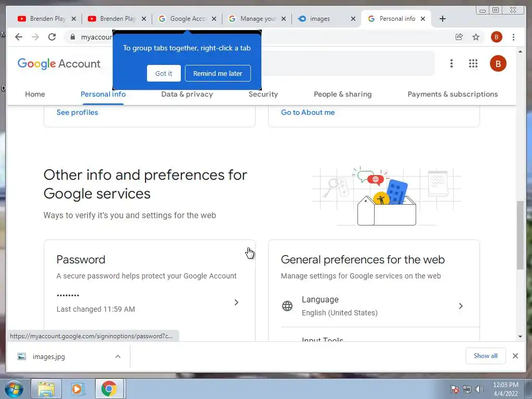
Task: Click General preferences for the web heading
Action: [x=363, y=260]
